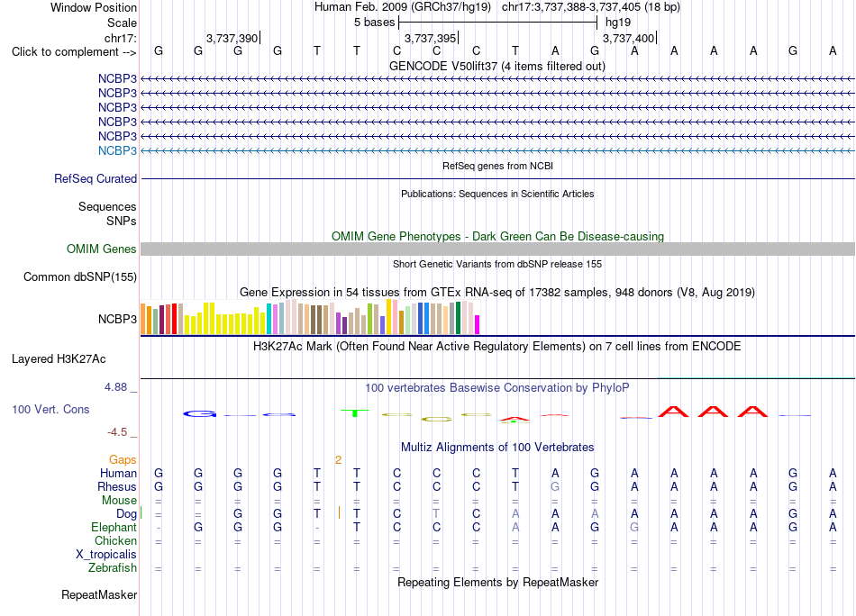Click the NCBP3 label beside the GTEx bar chart
Viewport: 856px width, 616px height.
(117, 319)
